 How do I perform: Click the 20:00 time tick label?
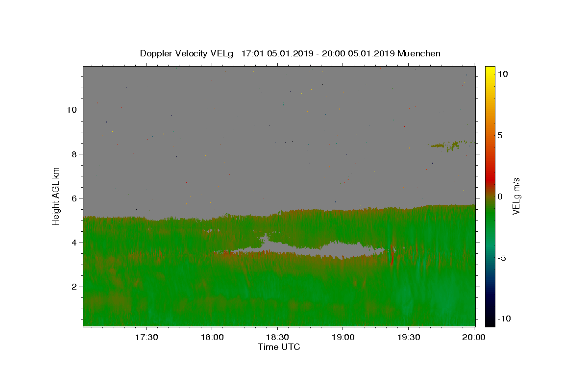pyautogui.click(x=474, y=337)
